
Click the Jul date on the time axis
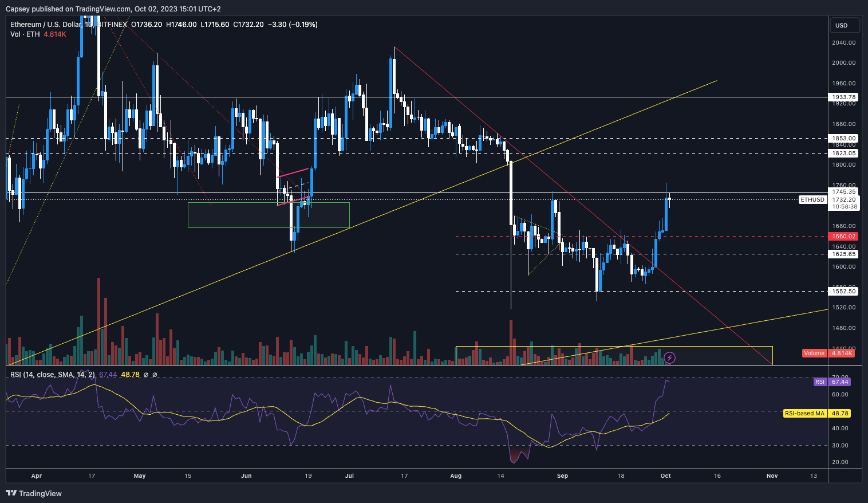349,476
